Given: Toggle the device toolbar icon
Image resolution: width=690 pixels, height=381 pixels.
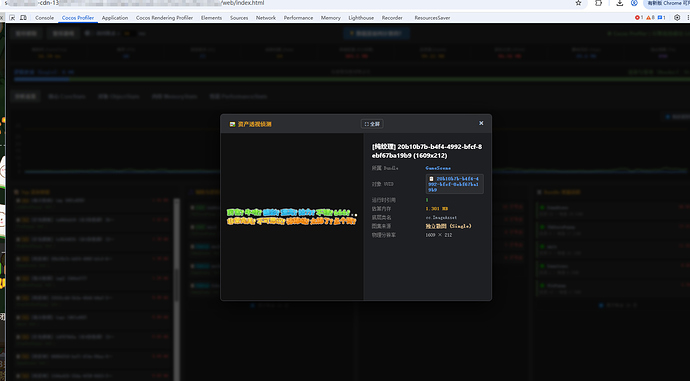Looking at the screenshot, I should 23,18.
